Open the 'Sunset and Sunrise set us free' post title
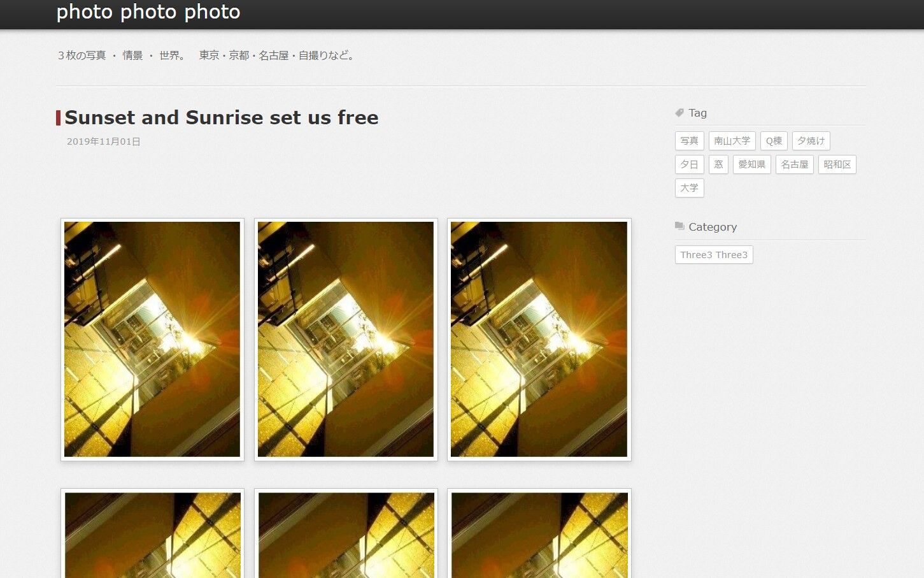Image resolution: width=924 pixels, height=578 pixels. tap(222, 117)
